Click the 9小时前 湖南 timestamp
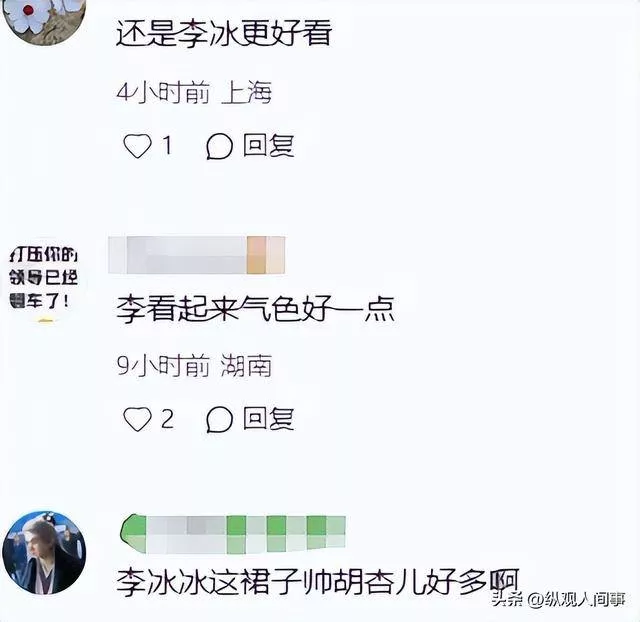Image resolution: width=640 pixels, height=622 pixels. click(194, 366)
